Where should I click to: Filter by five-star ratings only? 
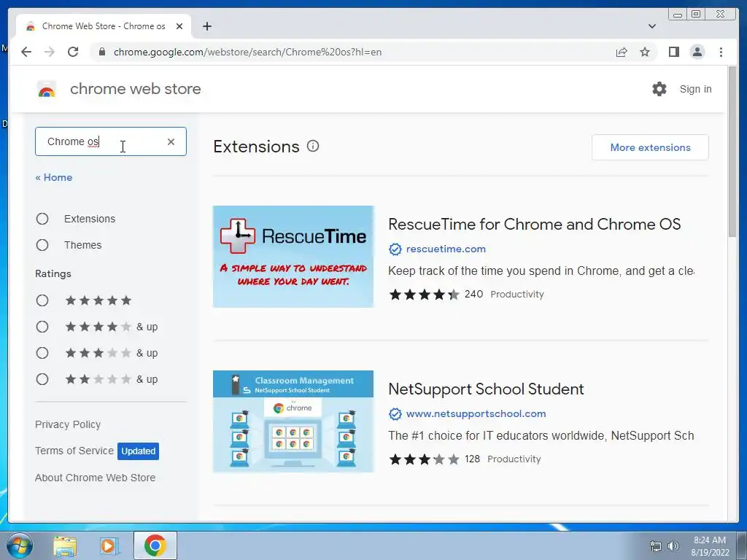(42, 300)
